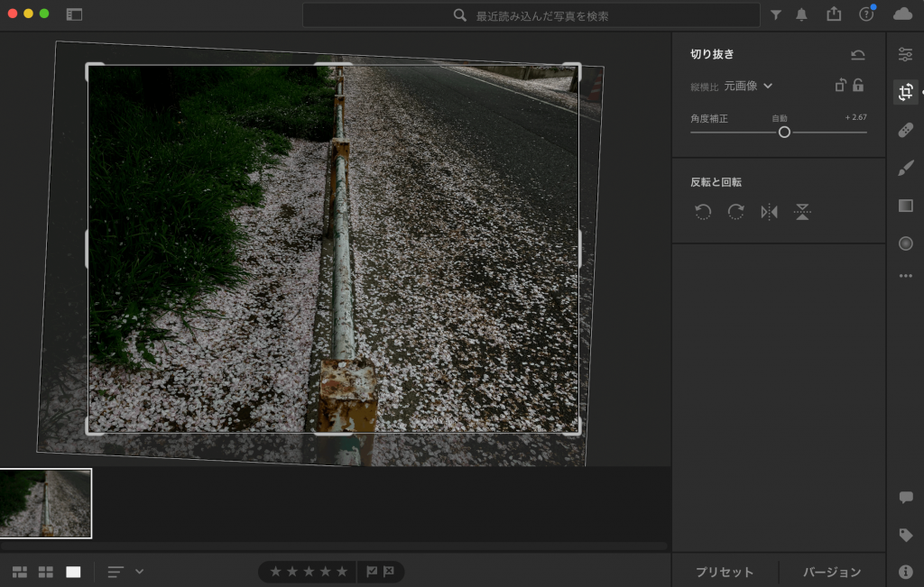Open the filter funnel icon
This screenshot has height=587, width=924.
tap(776, 14)
